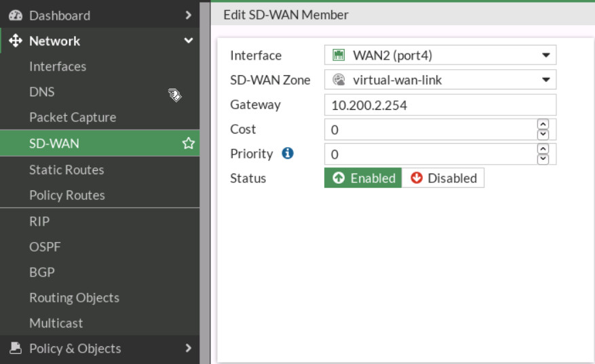Click the virtual-wan-link zone icon
The width and height of the screenshot is (595, 364).
click(x=339, y=80)
